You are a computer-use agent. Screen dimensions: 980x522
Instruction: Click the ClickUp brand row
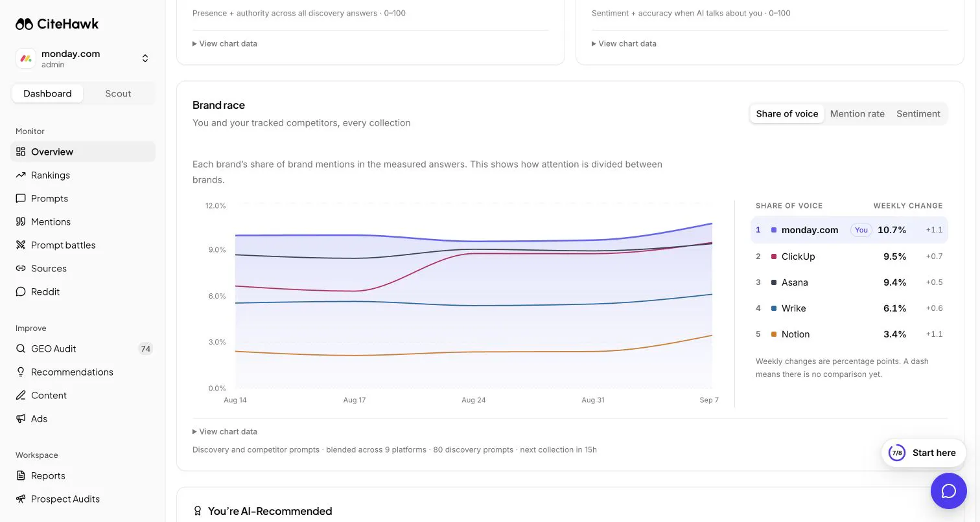pos(849,256)
